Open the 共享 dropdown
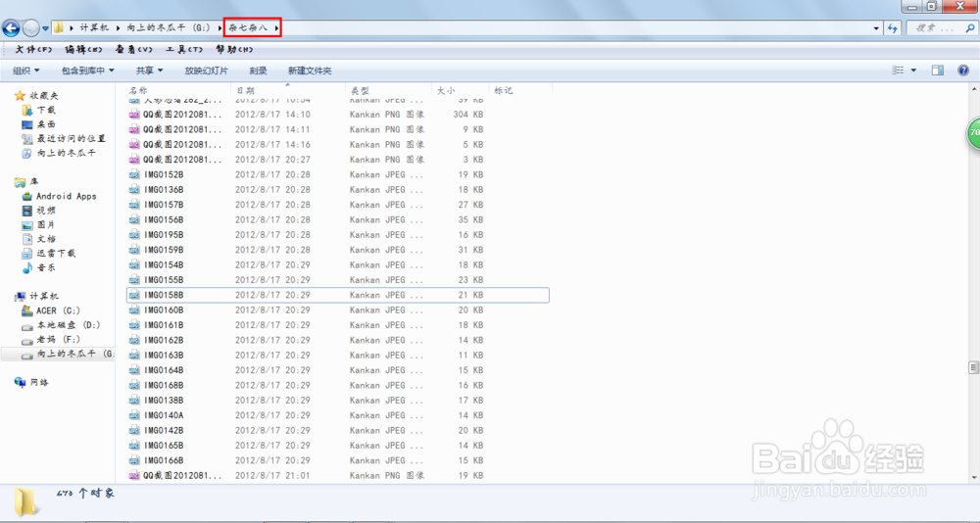This screenshot has height=523, width=980. coord(149,71)
